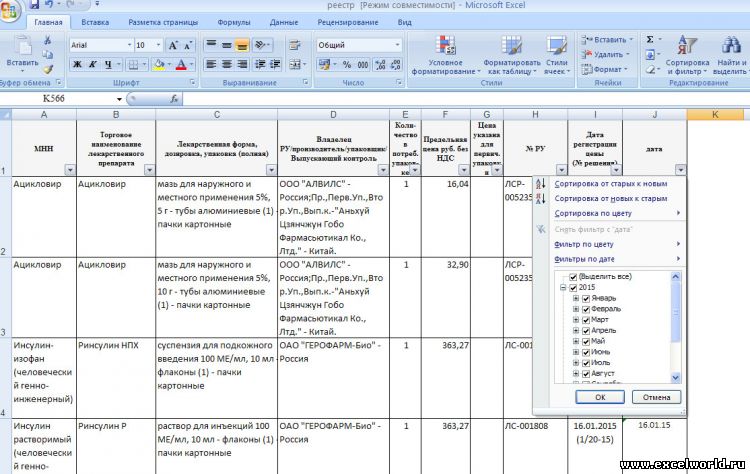Screen dimensions: 750x474
Task: Toggle Underline (Ч) formatting
Action: tap(108, 65)
